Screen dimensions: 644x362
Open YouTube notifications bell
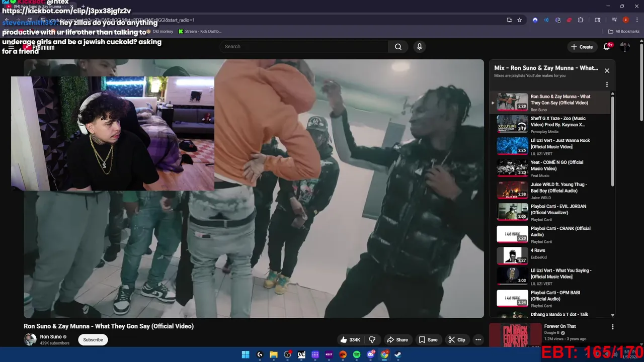click(x=607, y=47)
